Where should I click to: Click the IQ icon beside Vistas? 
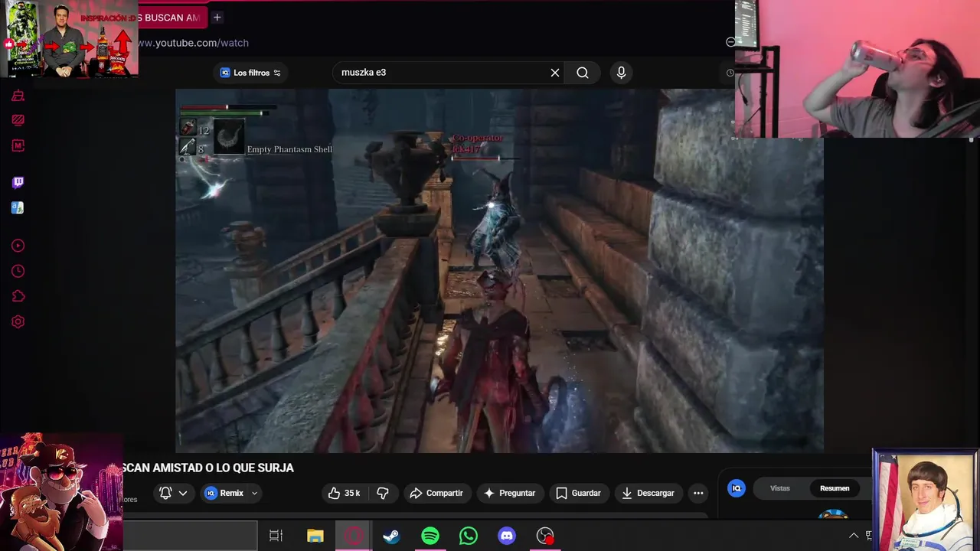[x=737, y=488]
